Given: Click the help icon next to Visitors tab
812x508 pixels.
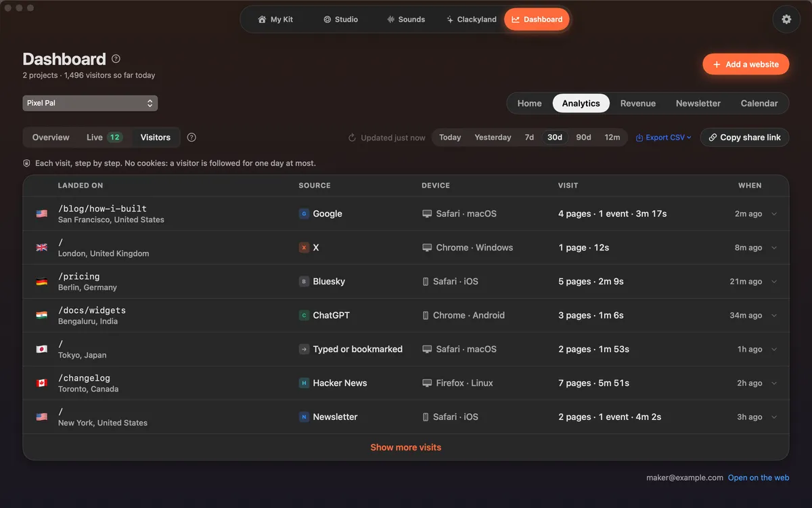Looking at the screenshot, I should pos(191,137).
